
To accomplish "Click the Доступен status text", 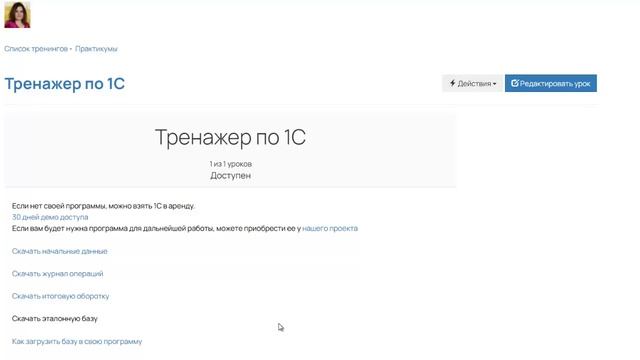I will pos(231,176).
